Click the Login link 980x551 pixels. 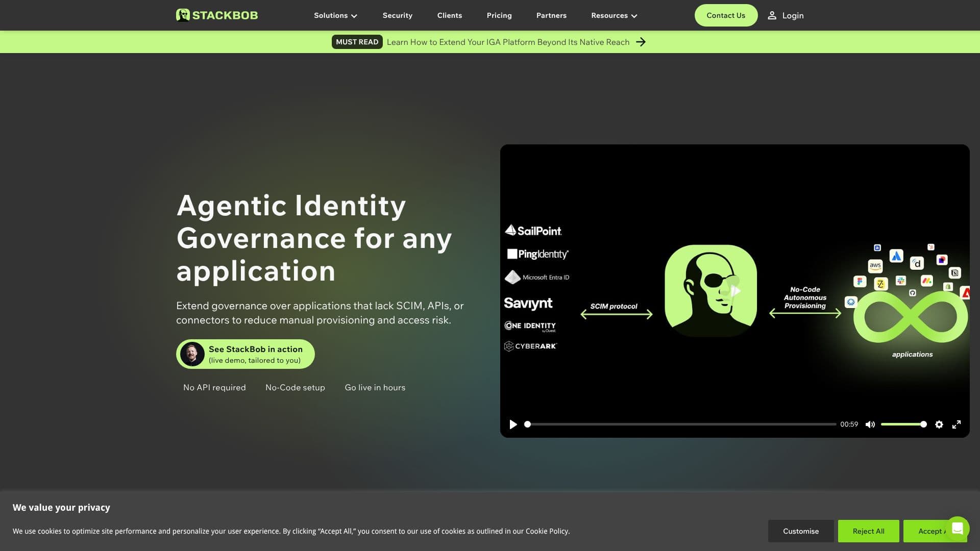pos(793,15)
